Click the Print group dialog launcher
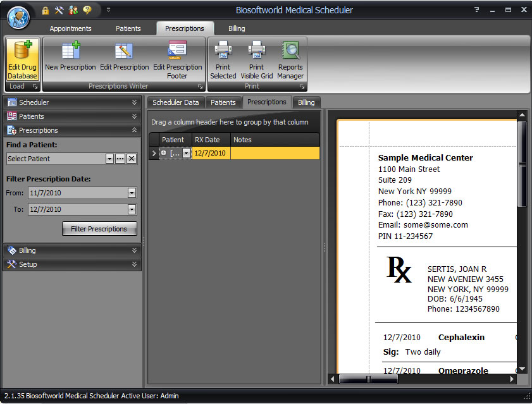This screenshot has width=532, height=404. point(302,87)
